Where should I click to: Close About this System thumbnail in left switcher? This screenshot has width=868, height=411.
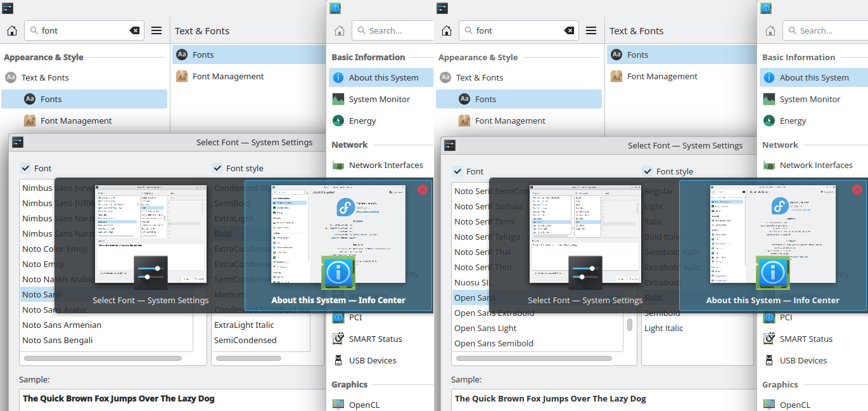point(423,189)
